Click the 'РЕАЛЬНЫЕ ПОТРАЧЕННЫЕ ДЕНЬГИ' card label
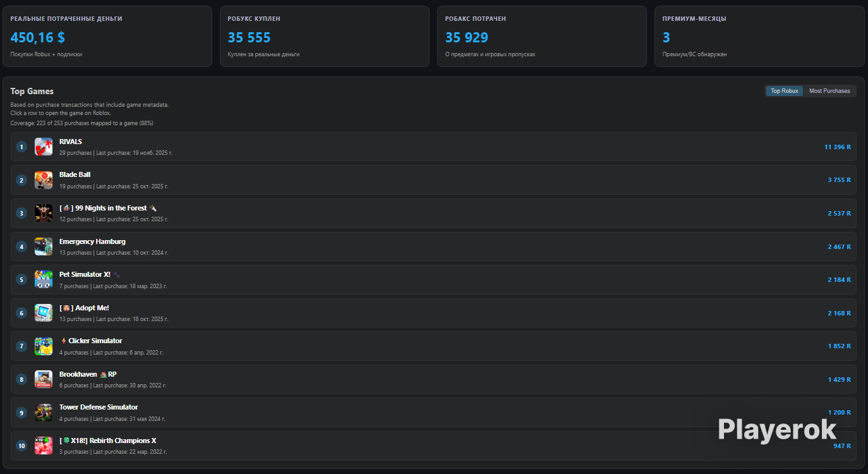Screen dimensions: 868x474 click(66, 19)
